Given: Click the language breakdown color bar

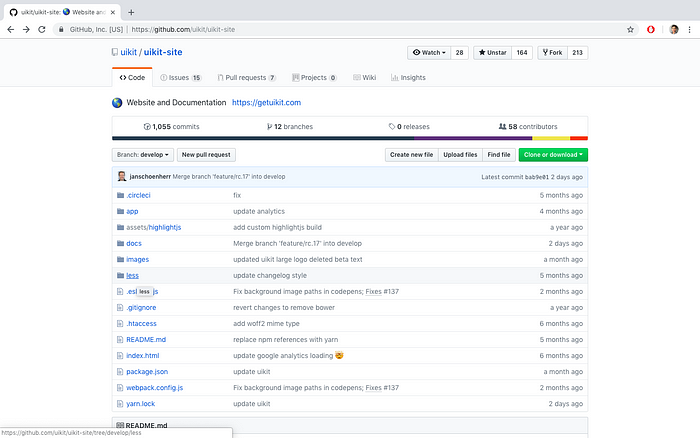Looking at the screenshot, I should pos(350,138).
